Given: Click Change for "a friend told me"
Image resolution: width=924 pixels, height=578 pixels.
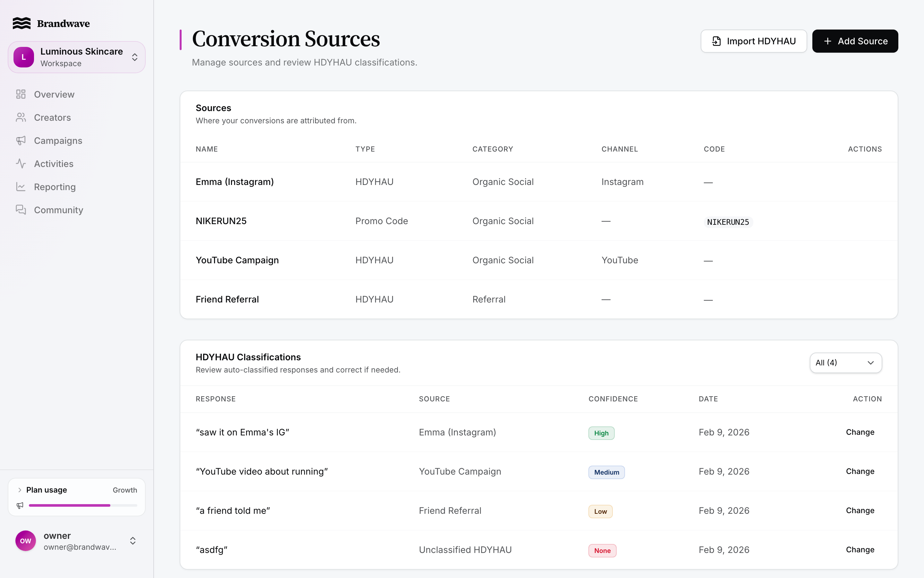Looking at the screenshot, I should [860, 511].
